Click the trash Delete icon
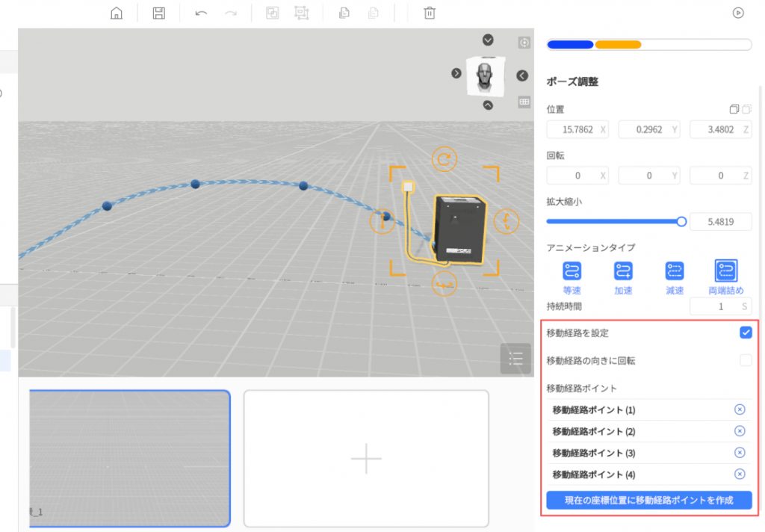Image resolution: width=765 pixels, height=532 pixels. [x=430, y=13]
